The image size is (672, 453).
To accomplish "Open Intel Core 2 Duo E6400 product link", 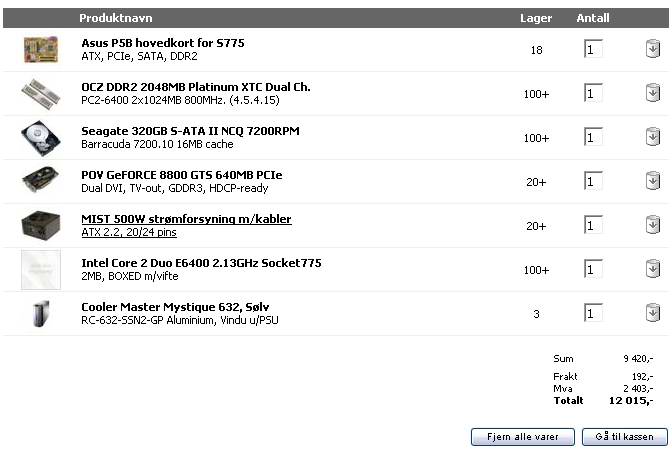I will [201, 263].
